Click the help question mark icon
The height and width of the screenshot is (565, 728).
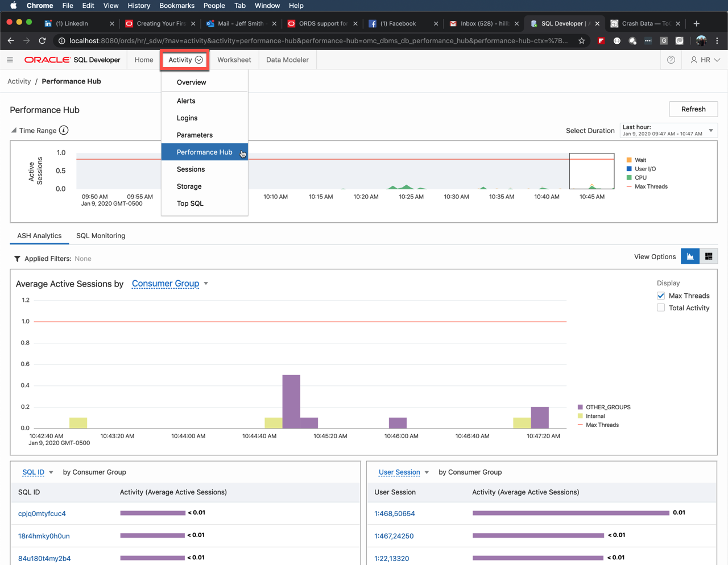pos(671,60)
